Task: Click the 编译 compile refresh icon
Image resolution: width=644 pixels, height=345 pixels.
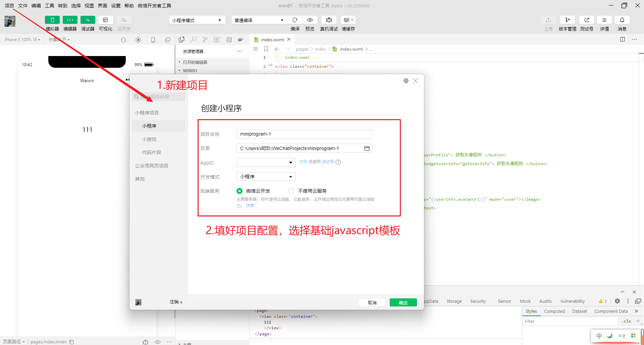Action: pos(295,20)
